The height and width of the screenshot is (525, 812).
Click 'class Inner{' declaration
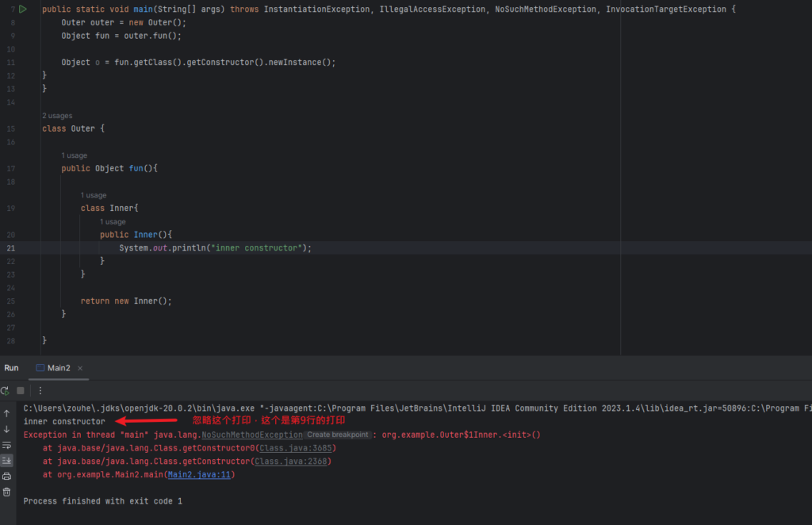tap(109, 208)
